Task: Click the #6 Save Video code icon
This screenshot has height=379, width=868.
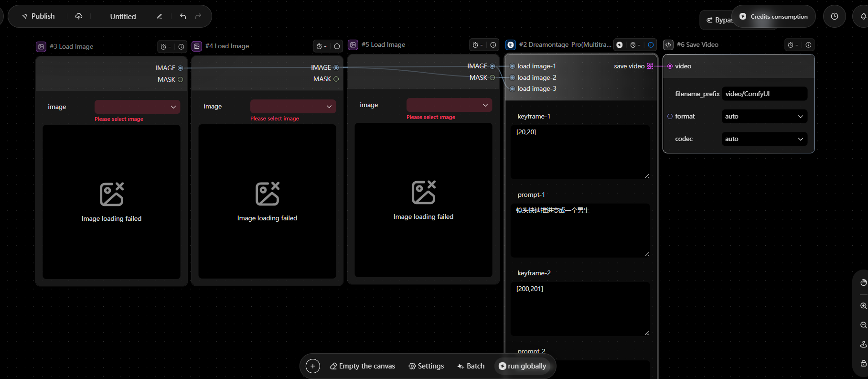Action: click(x=668, y=44)
